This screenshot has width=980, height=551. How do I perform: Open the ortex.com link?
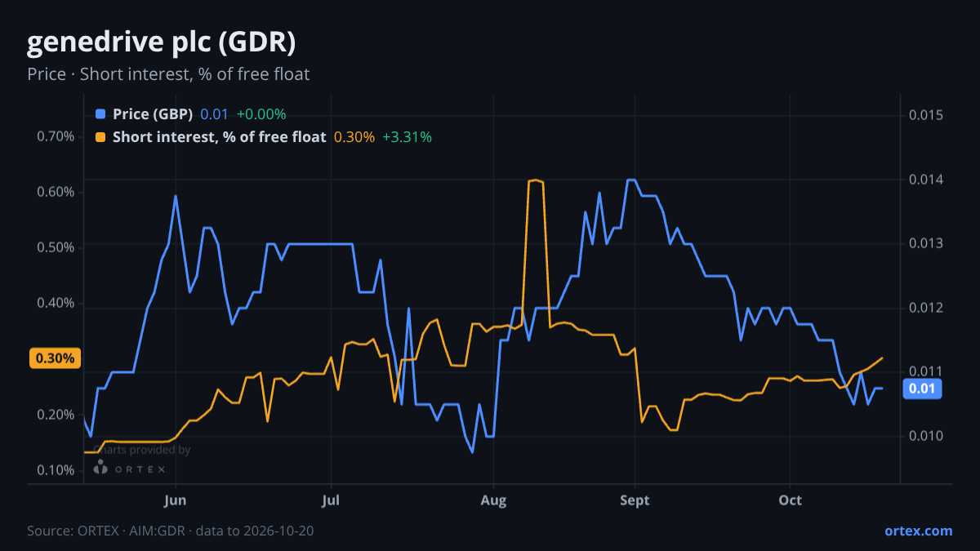[919, 531]
